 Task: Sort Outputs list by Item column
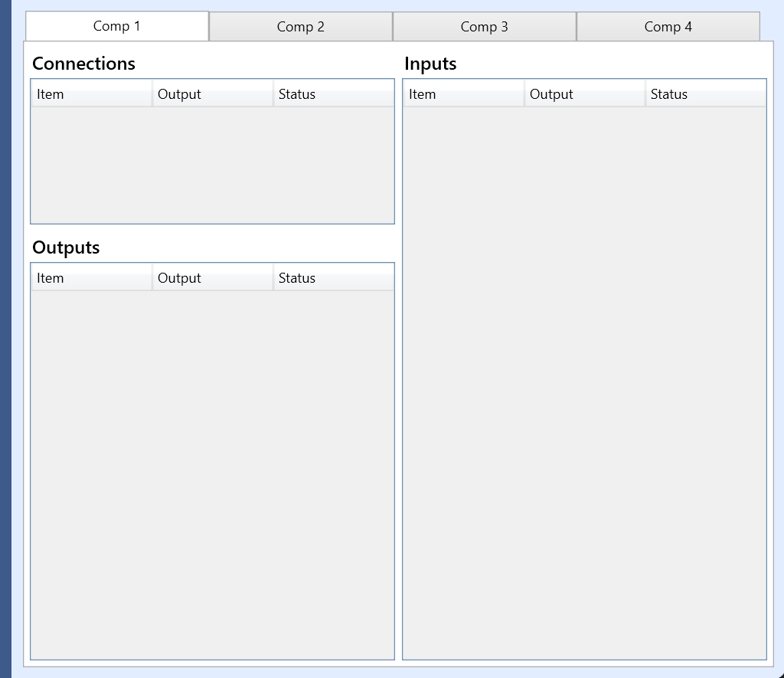click(x=91, y=277)
